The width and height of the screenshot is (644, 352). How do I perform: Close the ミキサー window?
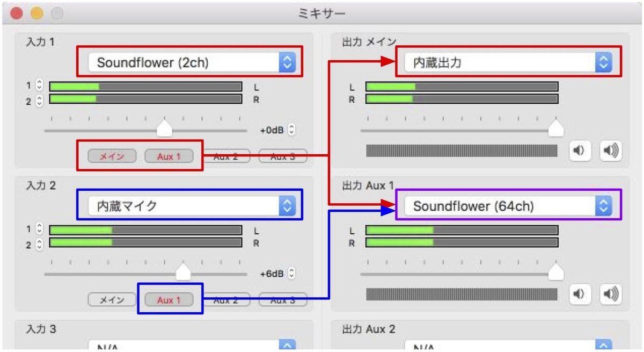(x=17, y=13)
